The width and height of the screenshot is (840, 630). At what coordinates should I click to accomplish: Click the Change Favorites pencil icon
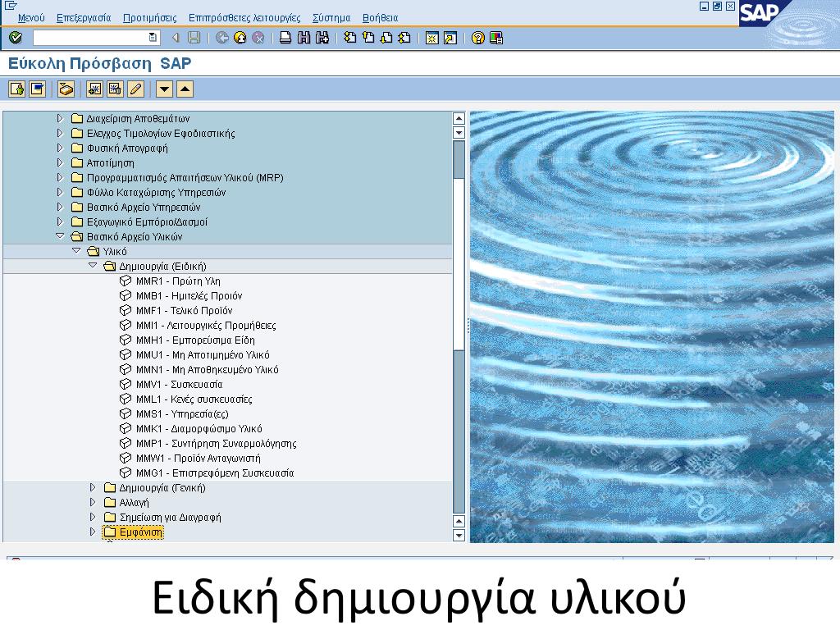135,89
